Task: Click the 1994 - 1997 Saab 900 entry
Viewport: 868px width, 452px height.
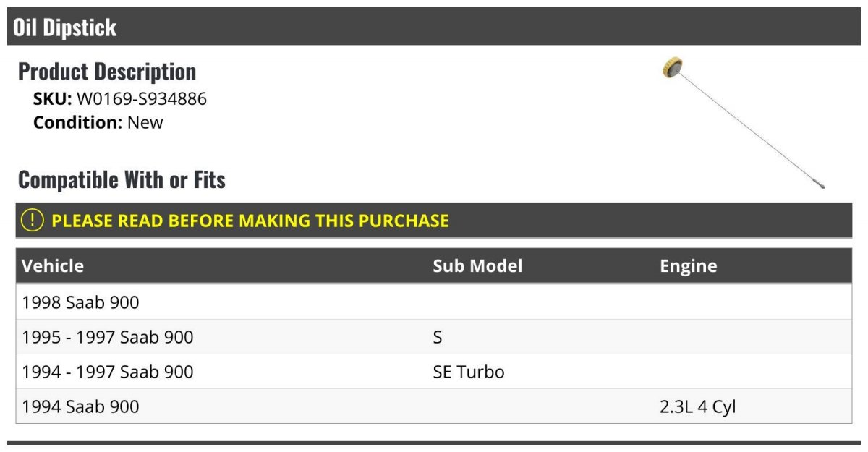Action: [x=108, y=372]
